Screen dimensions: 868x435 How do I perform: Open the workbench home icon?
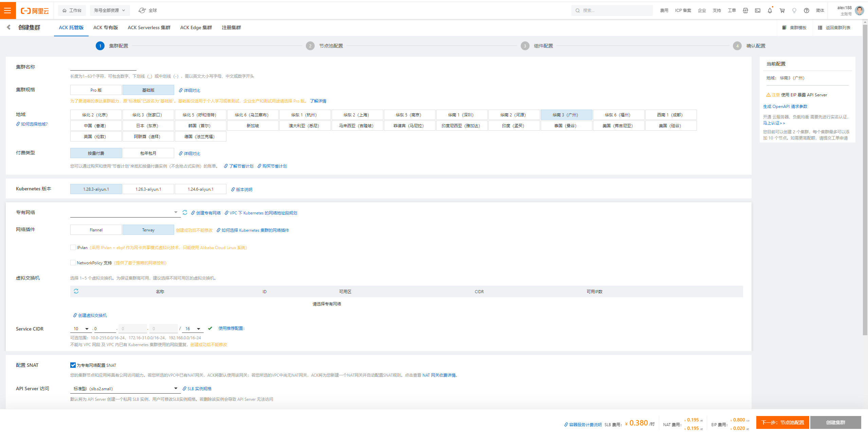point(64,11)
